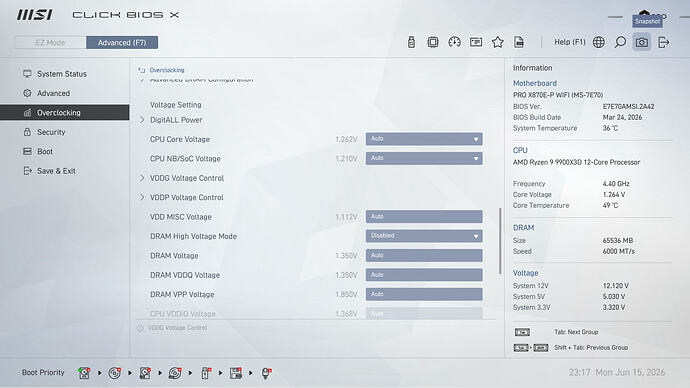
Task: Switch to EZ Mode
Action: pyautogui.click(x=50, y=43)
